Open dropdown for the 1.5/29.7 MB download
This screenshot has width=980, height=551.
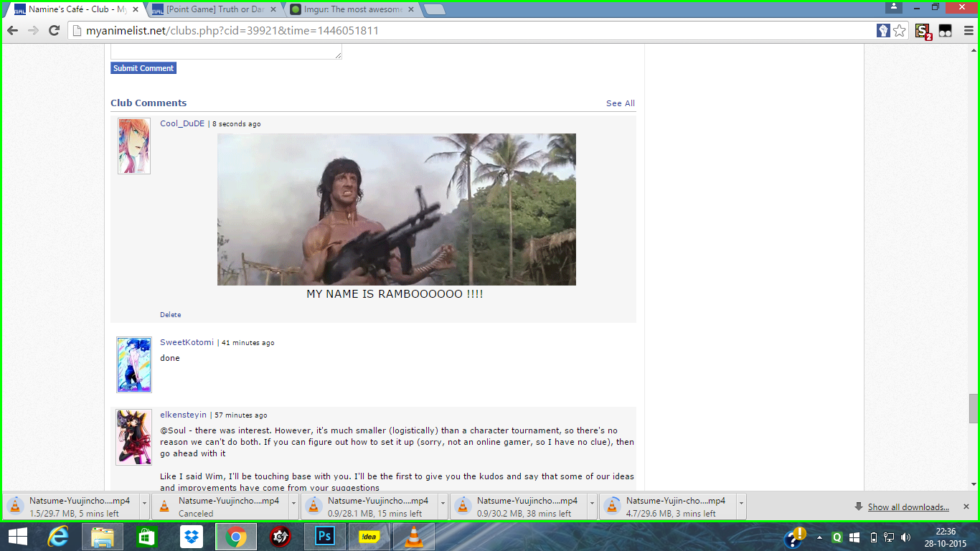point(144,507)
